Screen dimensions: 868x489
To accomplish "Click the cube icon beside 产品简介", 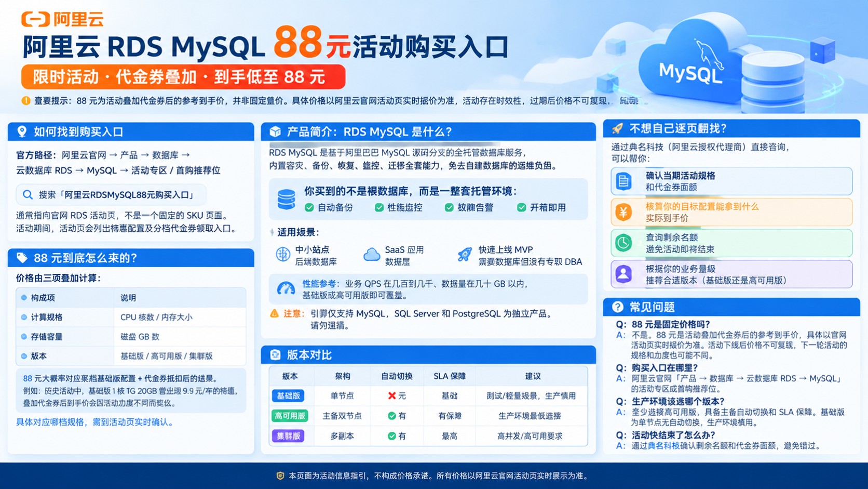I will coord(275,131).
